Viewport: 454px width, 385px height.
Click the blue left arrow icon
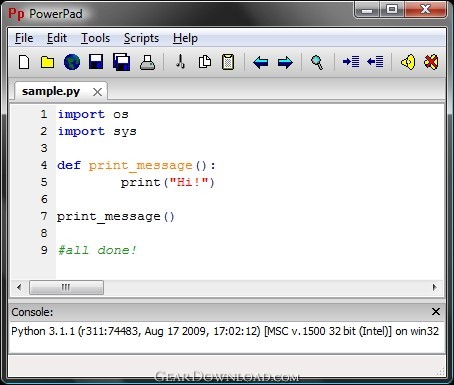(x=260, y=62)
